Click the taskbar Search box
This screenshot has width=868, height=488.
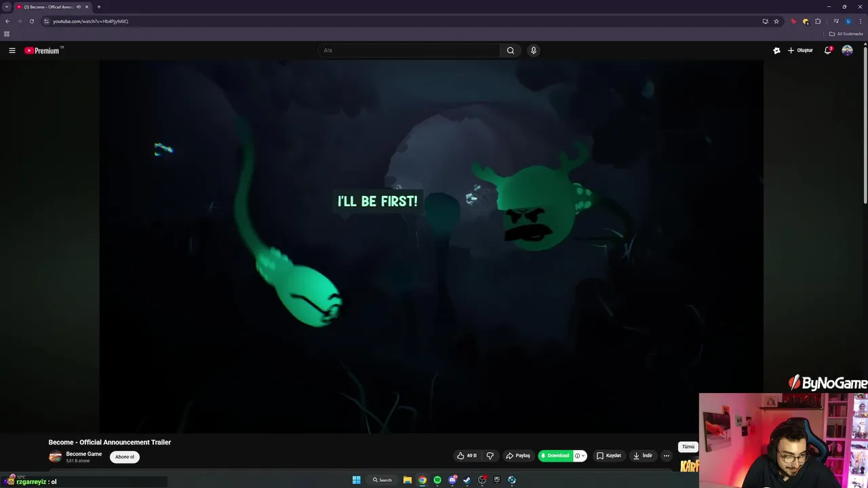pos(382,480)
